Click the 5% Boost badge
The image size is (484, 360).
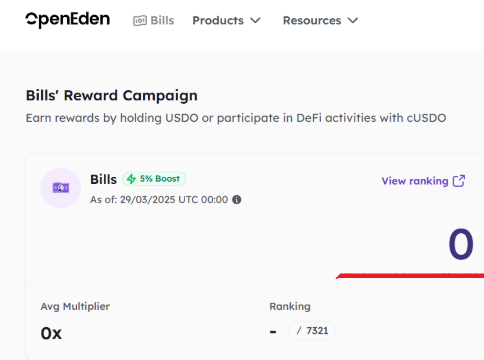154,179
